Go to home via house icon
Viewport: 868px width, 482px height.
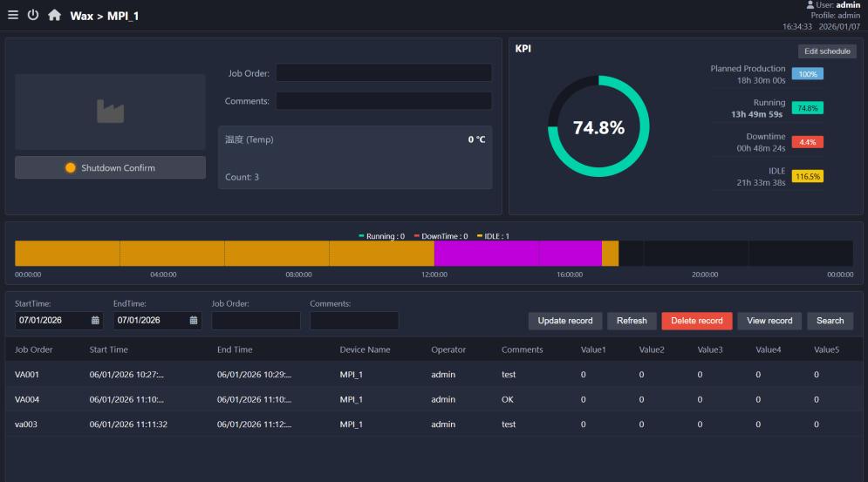[x=54, y=15]
